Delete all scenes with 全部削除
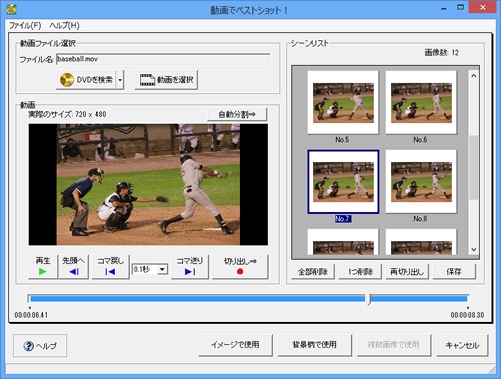 [313, 272]
